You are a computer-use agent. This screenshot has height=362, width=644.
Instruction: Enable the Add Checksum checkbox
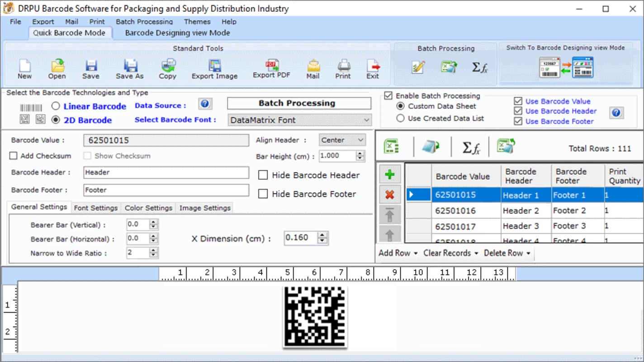(14, 156)
